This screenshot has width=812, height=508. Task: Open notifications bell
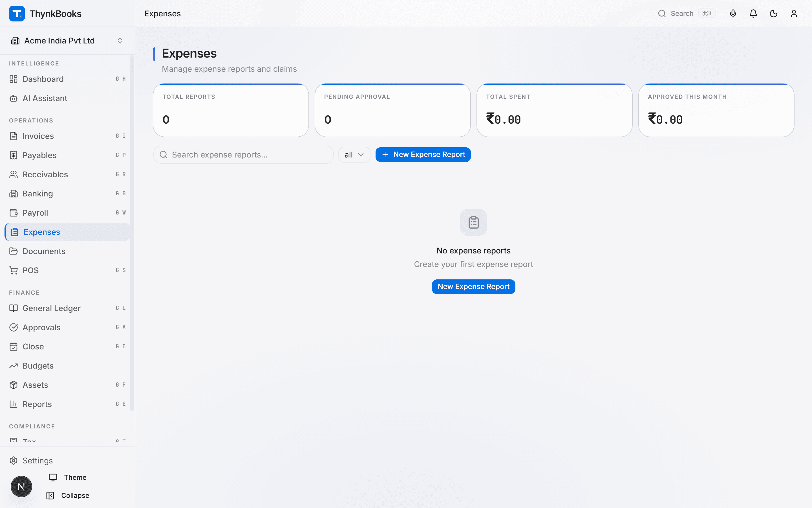pos(753,14)
